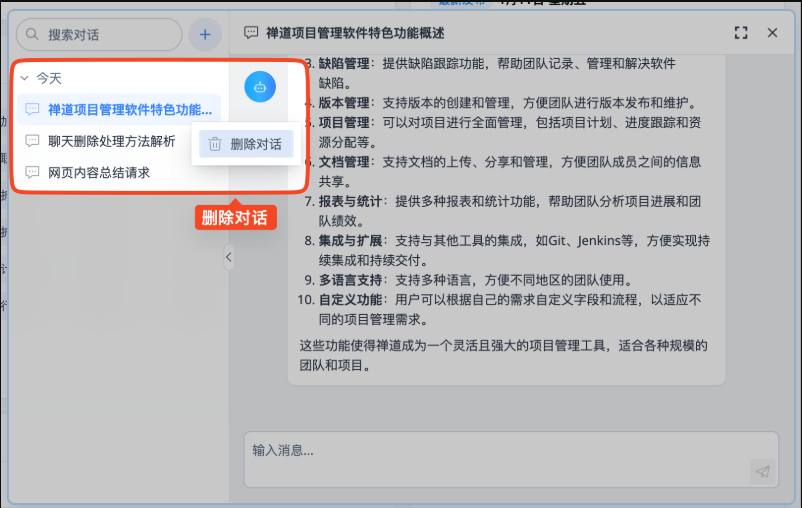
Task: Click the send message paper-plane button
Action: [x=763, y=472]
